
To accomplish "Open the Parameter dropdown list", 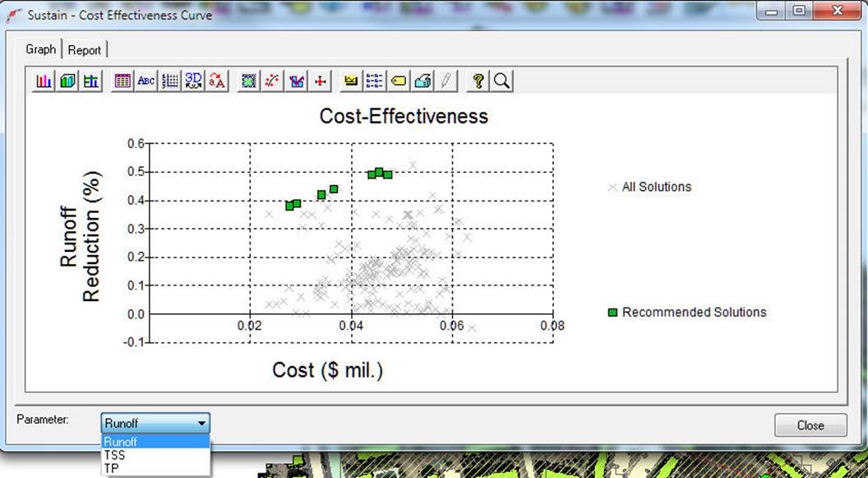I will pyautogui.click(x=203, y=422).
